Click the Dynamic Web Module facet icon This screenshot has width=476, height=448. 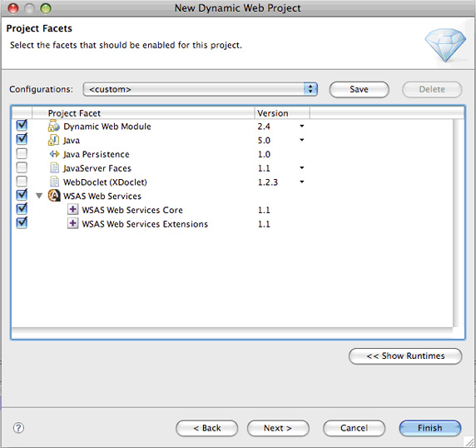(x=54, y=126)
